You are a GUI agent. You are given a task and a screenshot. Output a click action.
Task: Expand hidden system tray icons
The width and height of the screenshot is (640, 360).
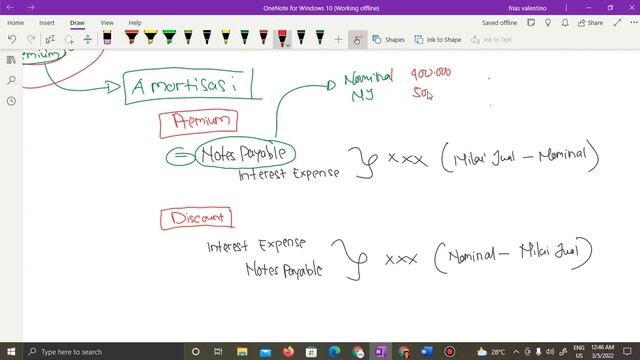[x=516, y=351]
